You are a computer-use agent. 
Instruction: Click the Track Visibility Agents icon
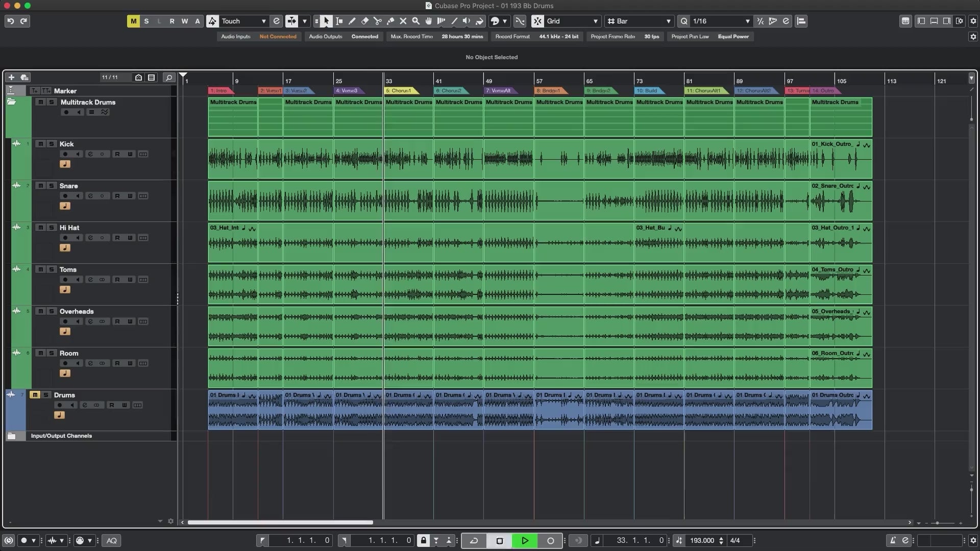[x=138, y=77]
